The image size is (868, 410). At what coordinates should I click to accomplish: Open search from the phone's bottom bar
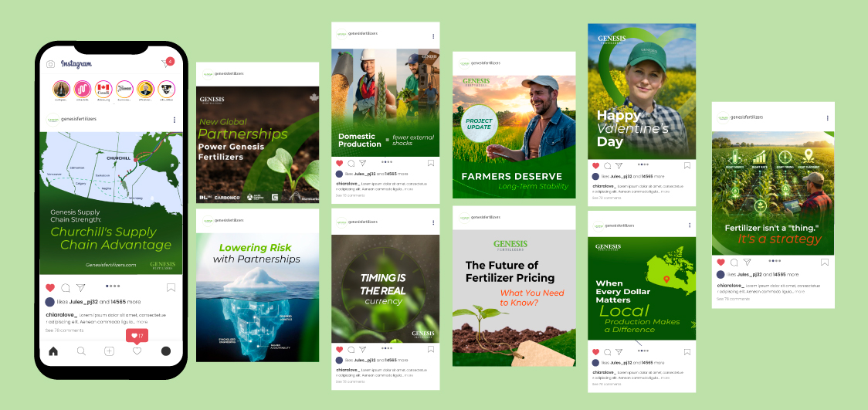(81, 351)
